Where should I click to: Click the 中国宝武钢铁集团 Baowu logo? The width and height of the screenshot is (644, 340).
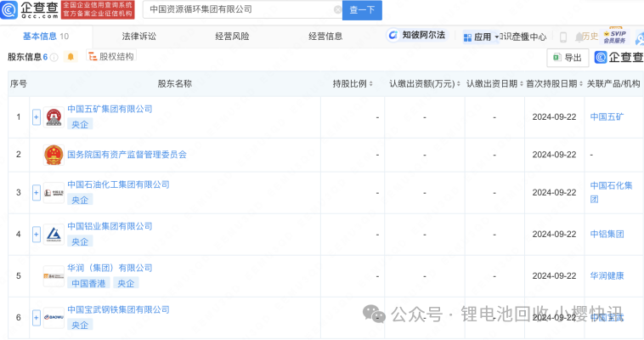click(54, 317)
